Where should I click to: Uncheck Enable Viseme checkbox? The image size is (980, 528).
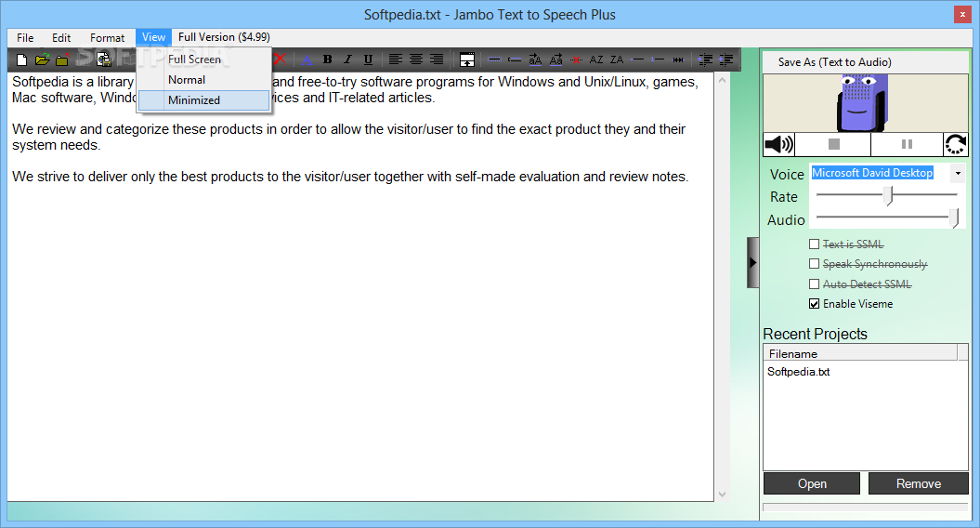(814, 304)
